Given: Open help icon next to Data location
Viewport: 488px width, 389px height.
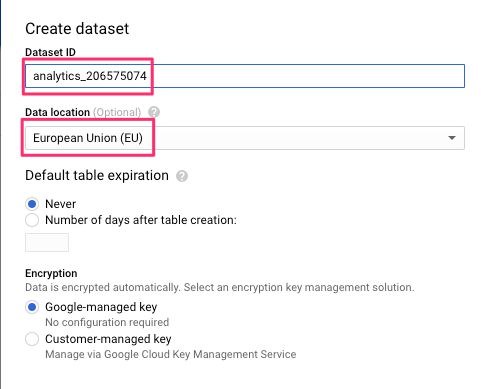Looking at the screenshot, I should click(x=154, y=112).
